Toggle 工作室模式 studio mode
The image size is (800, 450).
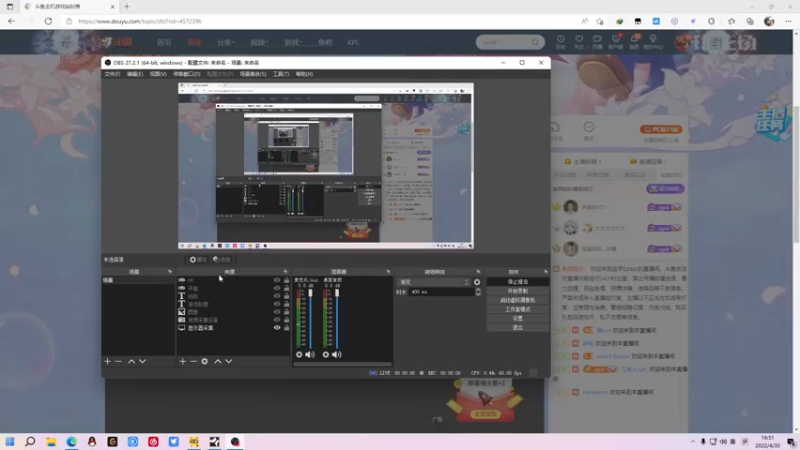point(517,309)
